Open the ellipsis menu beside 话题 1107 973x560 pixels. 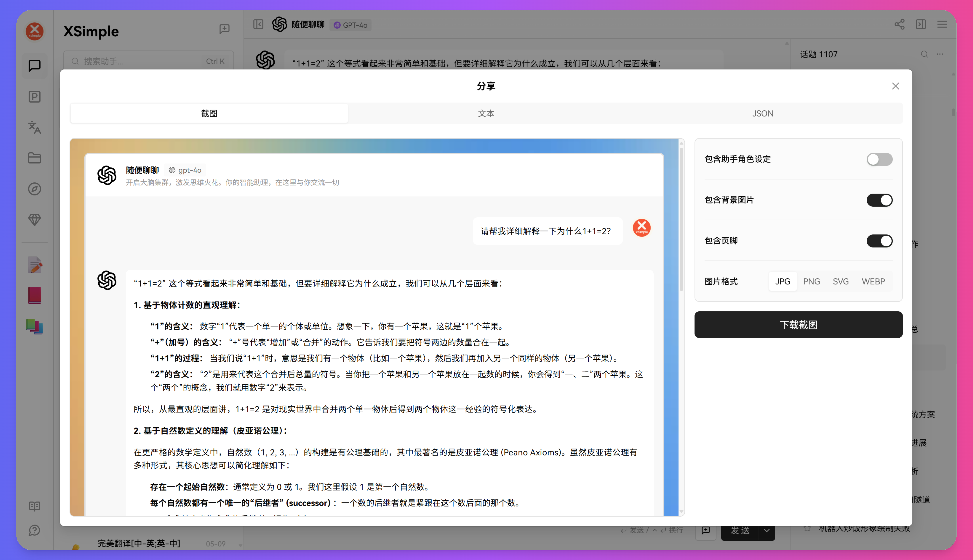[940, 54]
